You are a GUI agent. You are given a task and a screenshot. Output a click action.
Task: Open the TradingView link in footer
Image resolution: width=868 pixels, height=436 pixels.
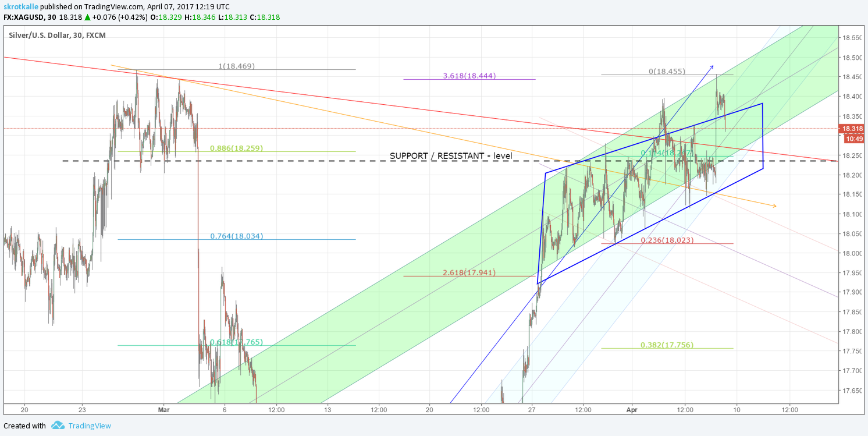coord(90,426)
